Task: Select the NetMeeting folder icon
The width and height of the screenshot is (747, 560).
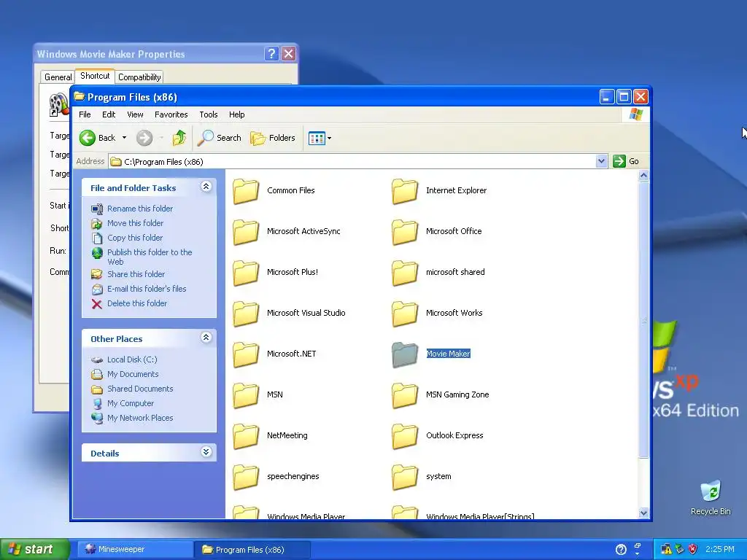Action: (246, 437)
